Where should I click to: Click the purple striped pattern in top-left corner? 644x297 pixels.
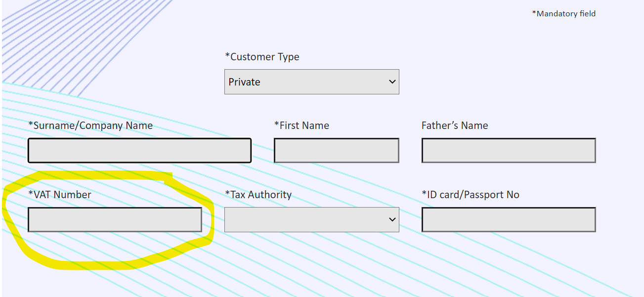pos(49,30)
